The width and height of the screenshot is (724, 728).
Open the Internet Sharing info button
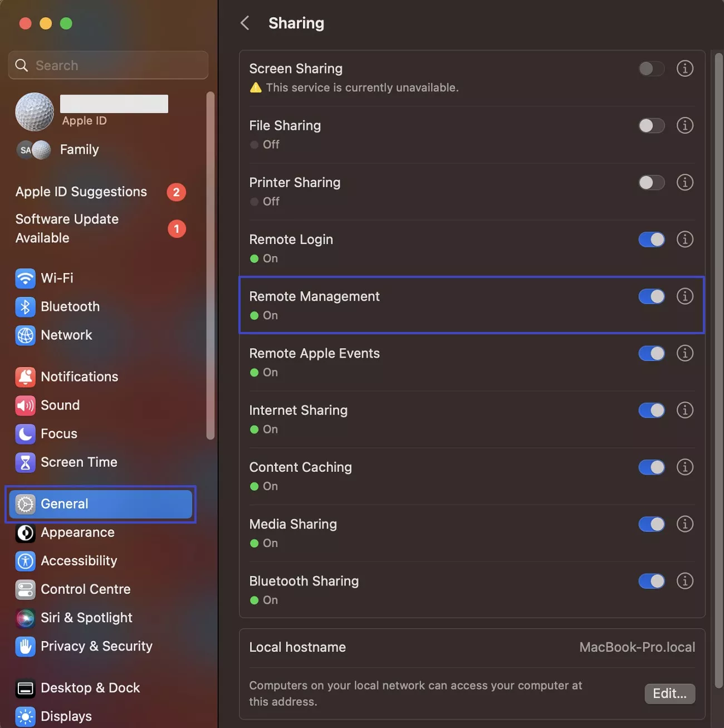click(x=684, y=411)
